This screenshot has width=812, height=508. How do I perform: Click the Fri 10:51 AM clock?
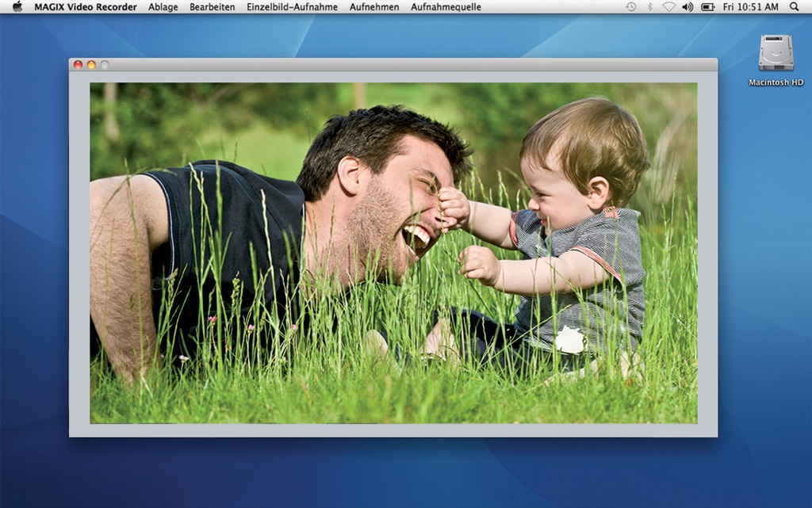(750, 7)
